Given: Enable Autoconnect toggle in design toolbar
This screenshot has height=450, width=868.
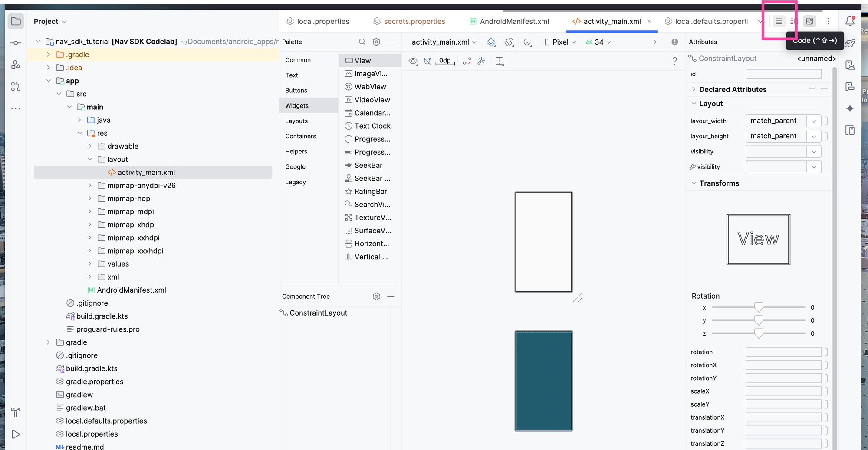Looking at the screenshot, I should (427, 61).
